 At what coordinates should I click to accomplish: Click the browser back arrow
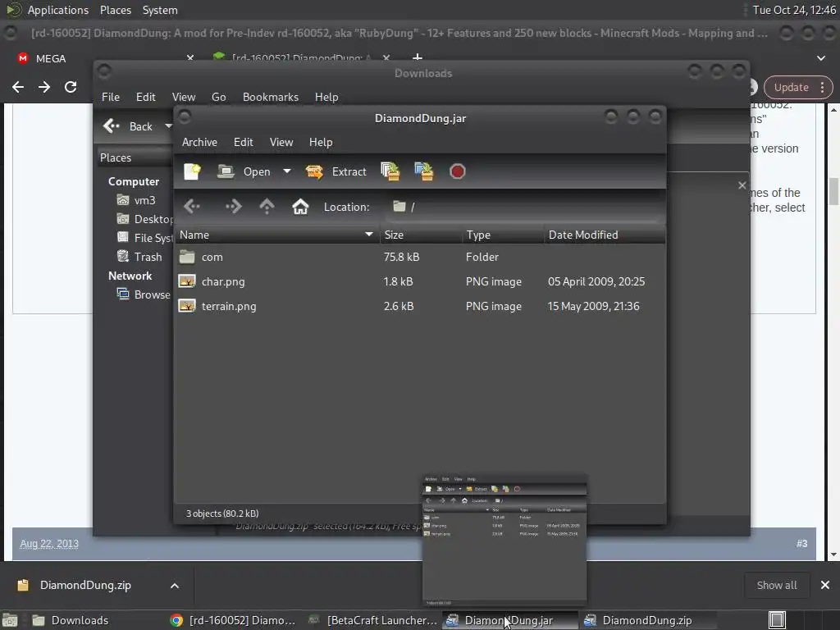(18, 87)
